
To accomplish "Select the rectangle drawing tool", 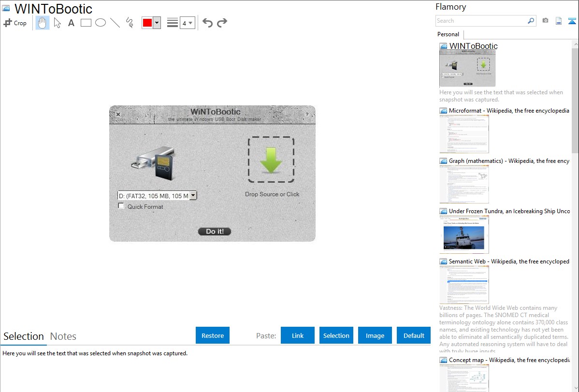I will (x=86, y=23).
